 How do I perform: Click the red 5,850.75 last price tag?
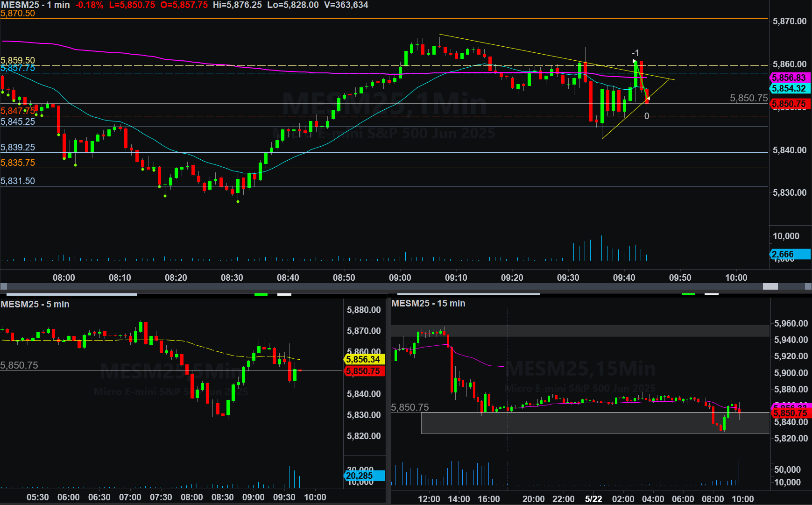[x=789, y=104]
